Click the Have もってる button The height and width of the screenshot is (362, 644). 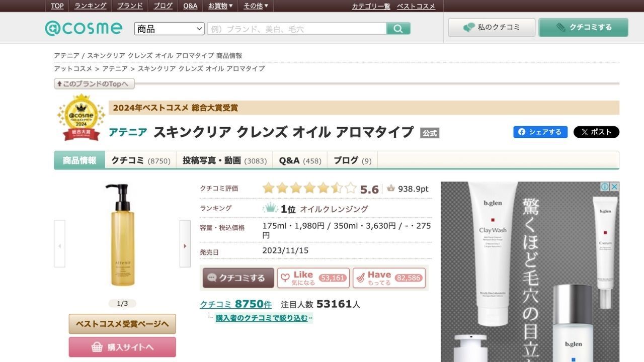click(389, 278)
